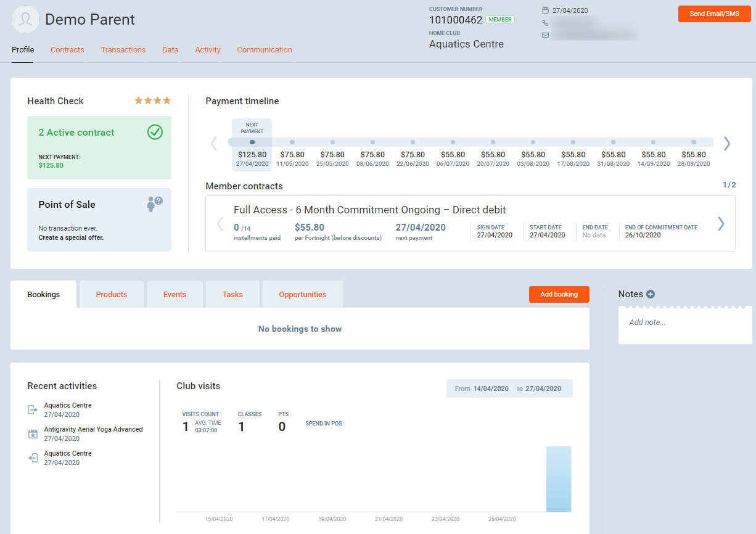Show previous member contract with left arrow
Viewport: 756px width, 534px height.
[220, 224]
